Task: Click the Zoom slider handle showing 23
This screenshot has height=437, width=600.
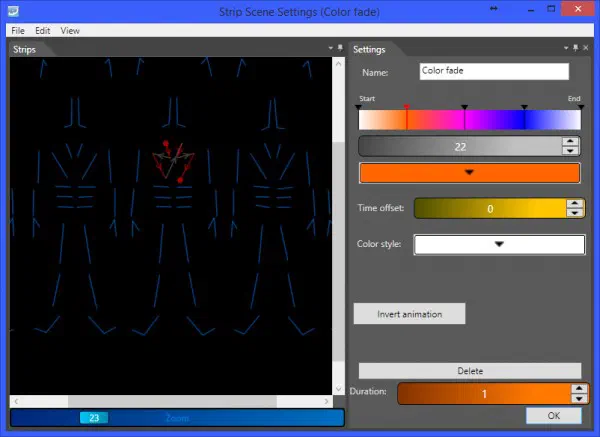Action: (94, 418)
